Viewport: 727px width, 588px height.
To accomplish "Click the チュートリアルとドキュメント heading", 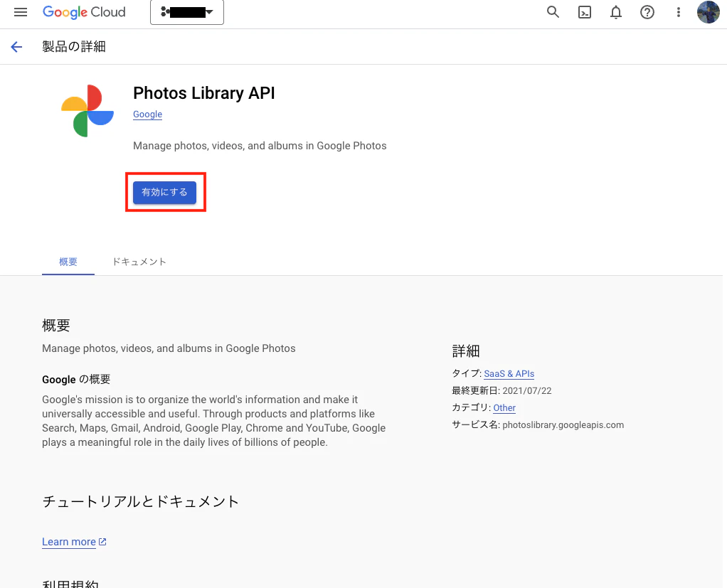I will [140, 501].
